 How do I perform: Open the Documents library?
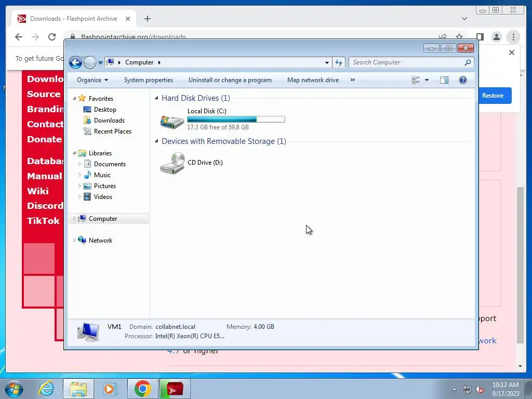[110, 164]
